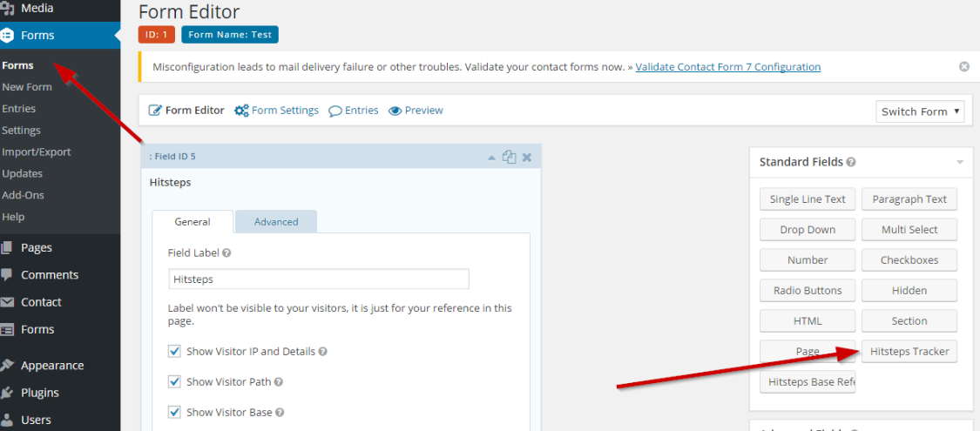The width and height of the screenshot is (980, 431).
Task: Click the Form Editor pencil icon
Action: (155, 111)
